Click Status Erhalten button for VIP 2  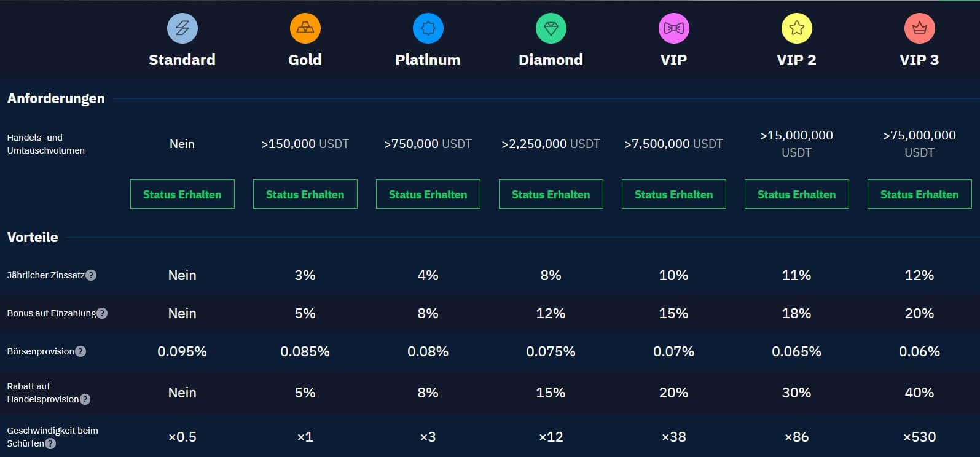pos(796,194)
